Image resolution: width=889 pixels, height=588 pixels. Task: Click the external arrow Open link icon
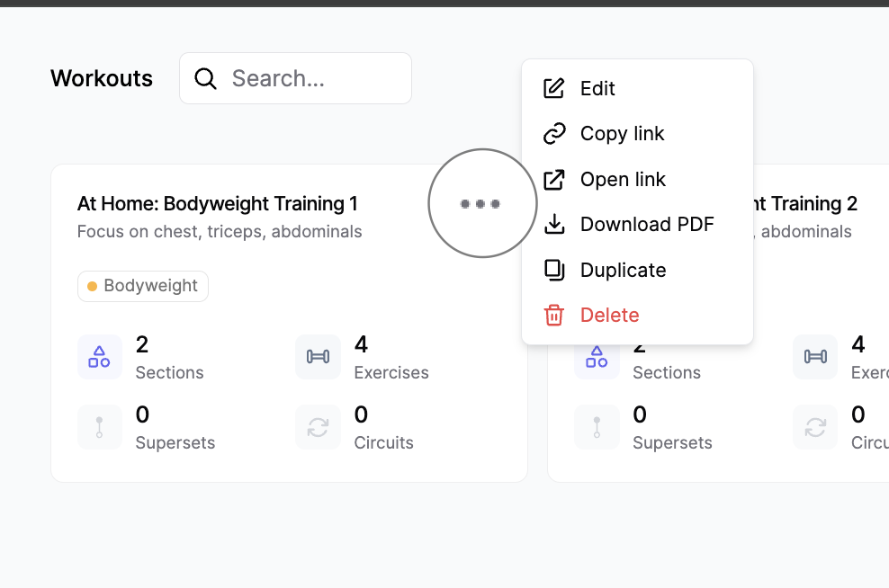pyautogui.click(x=554, y=179)
